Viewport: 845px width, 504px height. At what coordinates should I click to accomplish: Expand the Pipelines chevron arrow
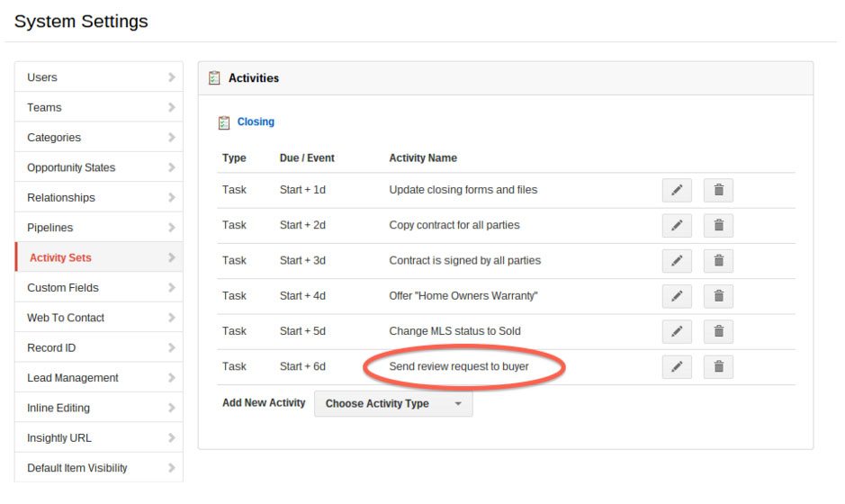click(x=171, y=228)
